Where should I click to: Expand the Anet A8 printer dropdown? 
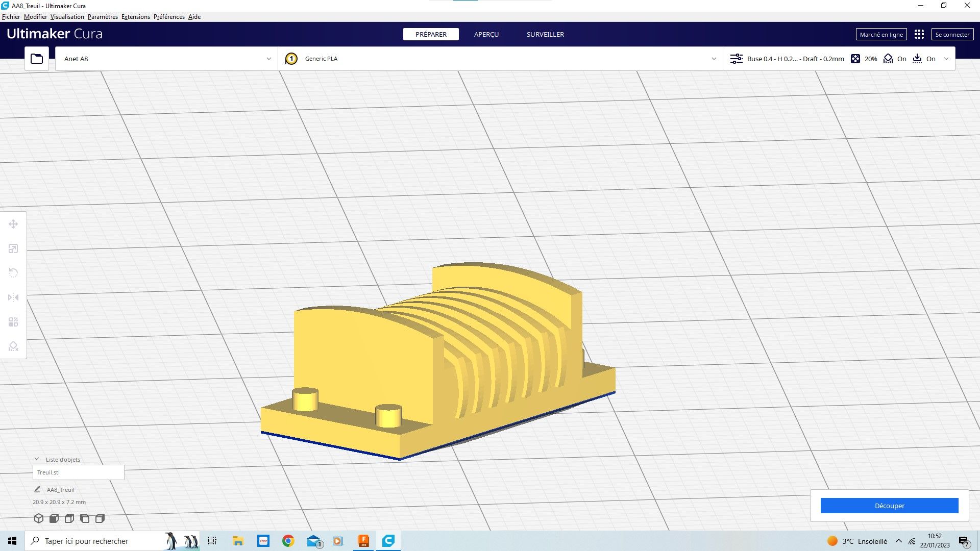pyautogui.click(x=268, y=59)
